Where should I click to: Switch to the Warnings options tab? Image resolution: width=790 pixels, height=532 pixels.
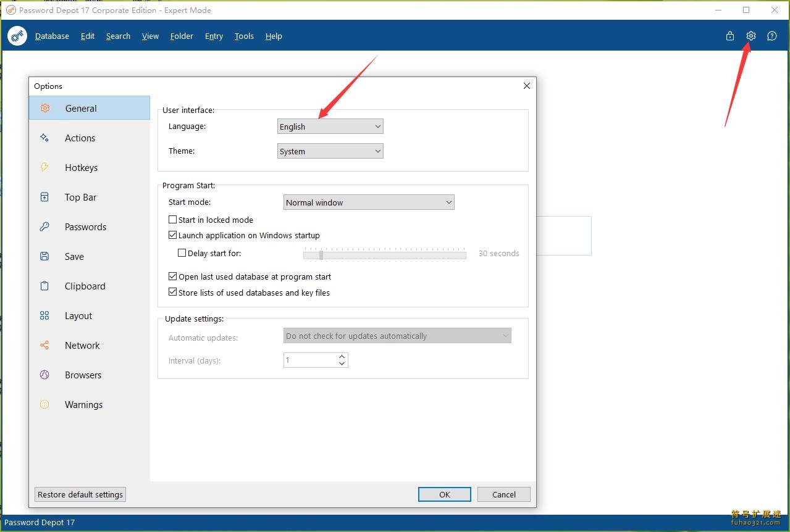click(90, 404)
